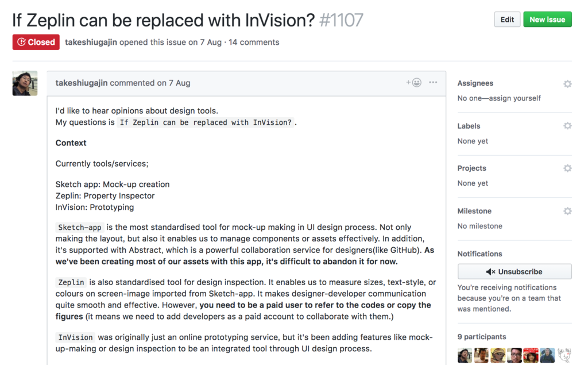Open takeshiugajin profile link in issue header
Screen dimensions: 588x365
(91, 42)
